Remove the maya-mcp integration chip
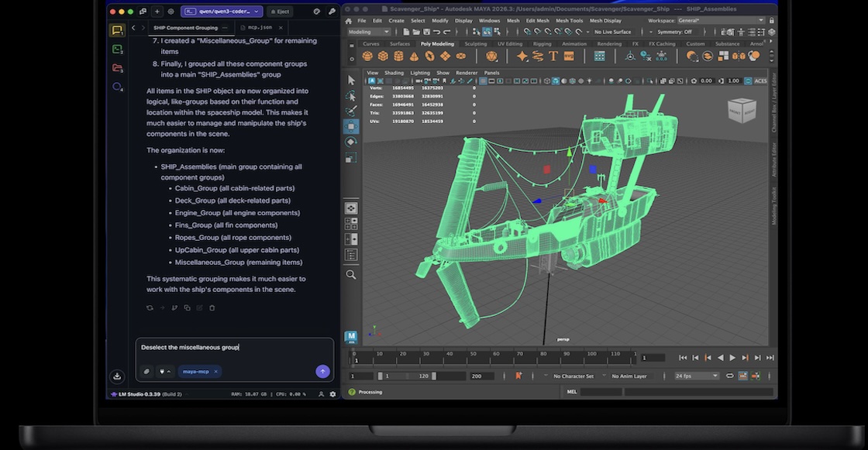Viewport: 868px width, 450px height. [216, 372]
